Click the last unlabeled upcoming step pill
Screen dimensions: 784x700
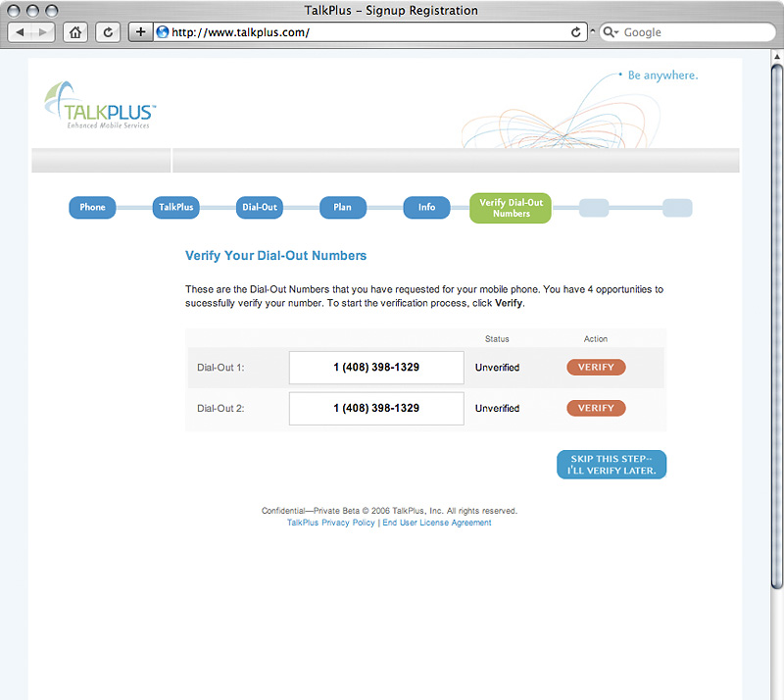[677, 208]
